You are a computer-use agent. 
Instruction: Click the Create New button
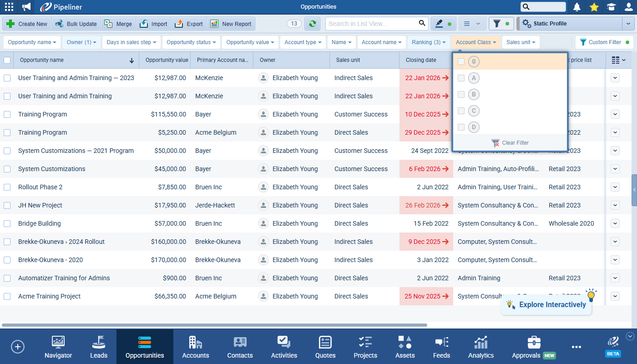[x=27, y=24]
